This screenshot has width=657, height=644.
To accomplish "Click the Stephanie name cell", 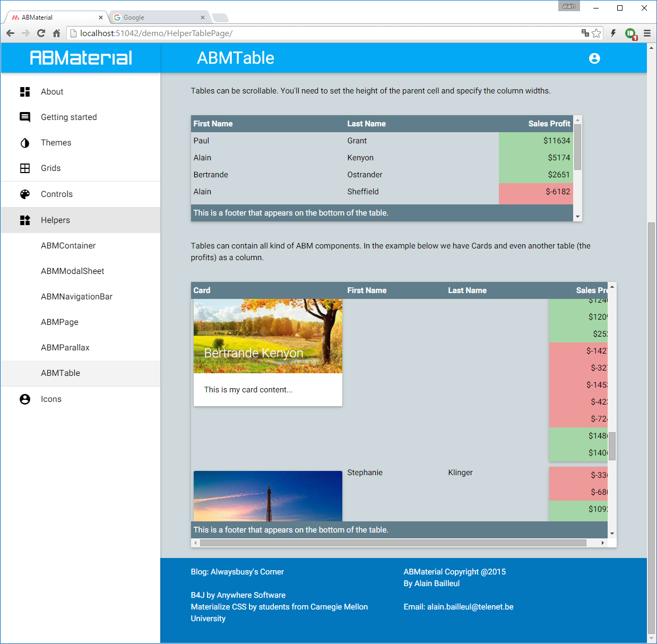I will click(365, 473).
